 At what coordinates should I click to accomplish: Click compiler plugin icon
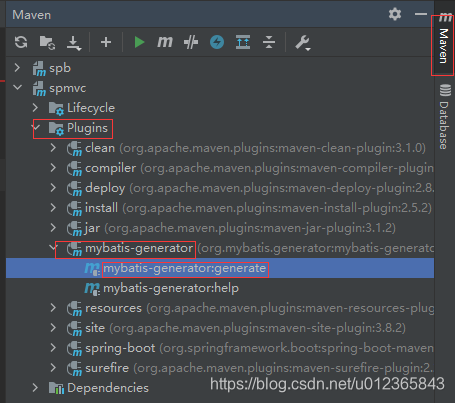pos(74,169)
